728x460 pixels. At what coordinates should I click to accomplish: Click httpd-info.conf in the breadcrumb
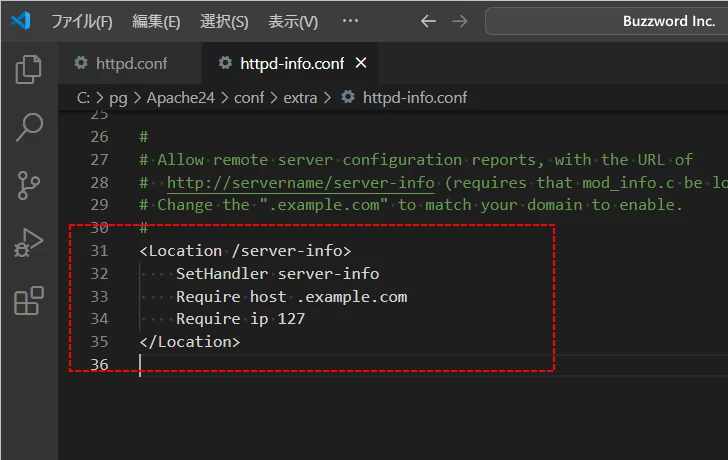coord(415,97)
